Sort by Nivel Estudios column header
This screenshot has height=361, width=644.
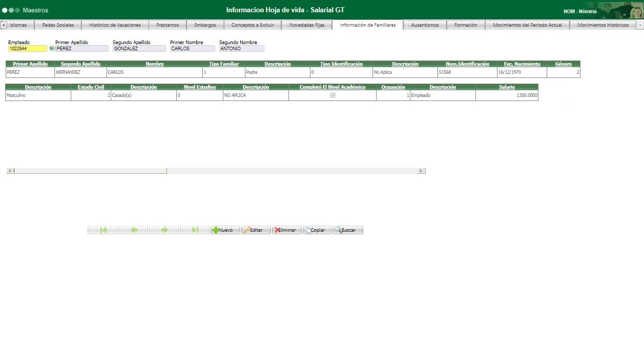200,87
